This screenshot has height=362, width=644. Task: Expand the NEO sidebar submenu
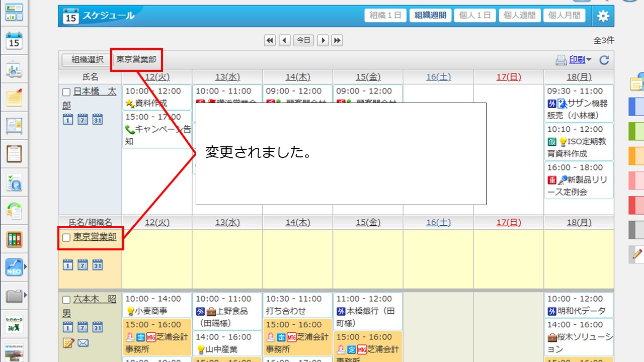26,267
